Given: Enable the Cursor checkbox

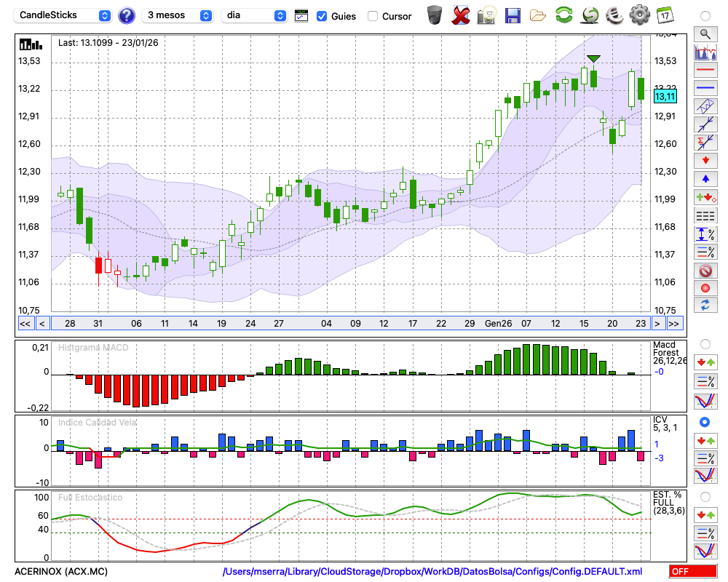Looking at the screenshot, I should click(x=373, y=16).
